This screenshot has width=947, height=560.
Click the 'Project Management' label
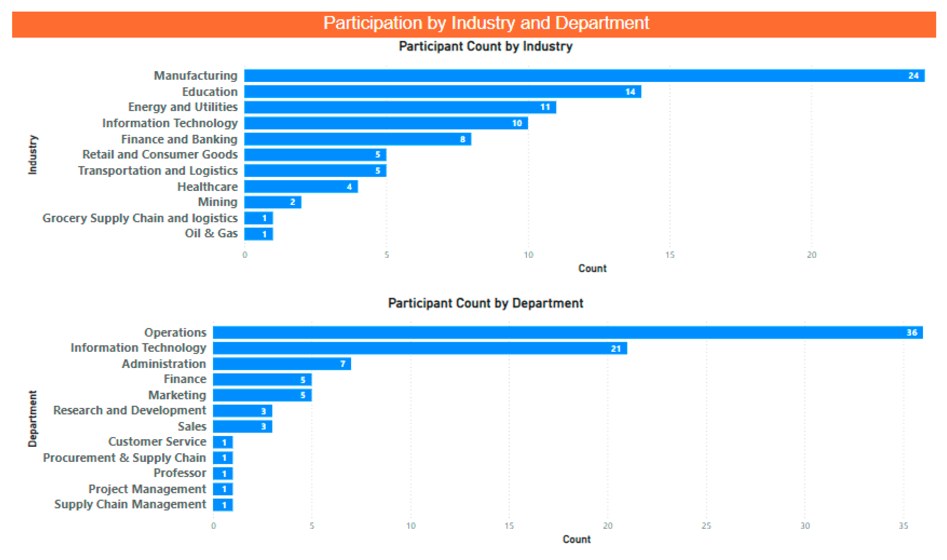[x=147, y=489]
